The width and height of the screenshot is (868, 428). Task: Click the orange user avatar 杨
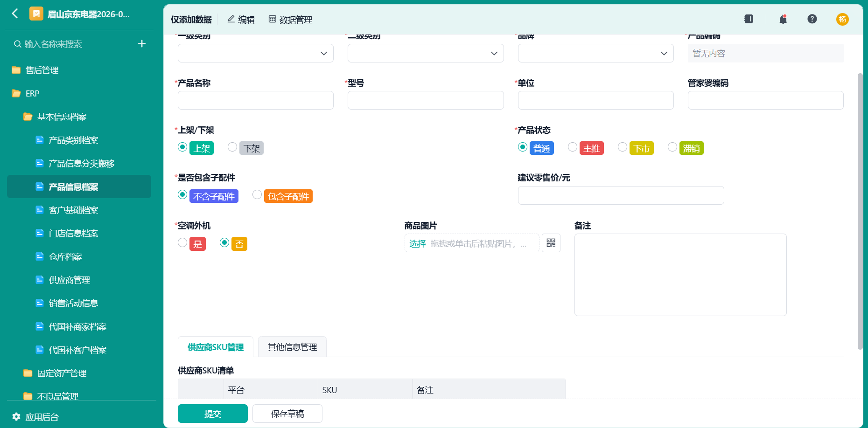pyautogui.click(x=842, y=19)
